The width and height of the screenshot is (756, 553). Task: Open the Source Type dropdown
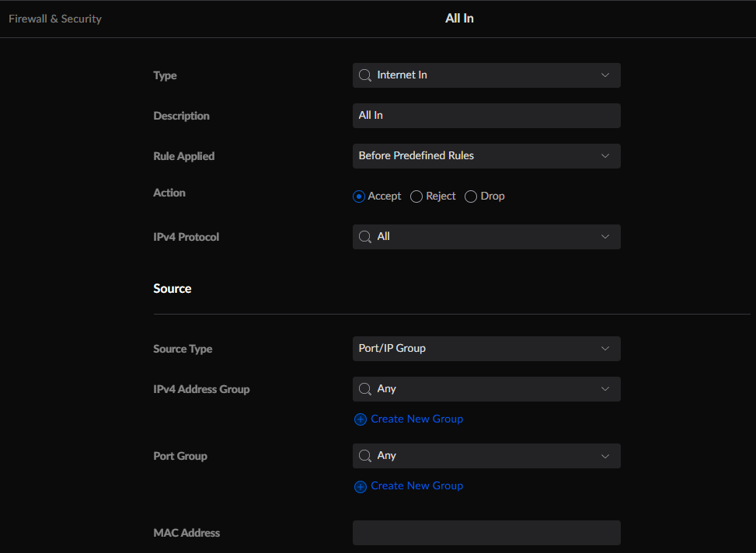pos(486,349)
